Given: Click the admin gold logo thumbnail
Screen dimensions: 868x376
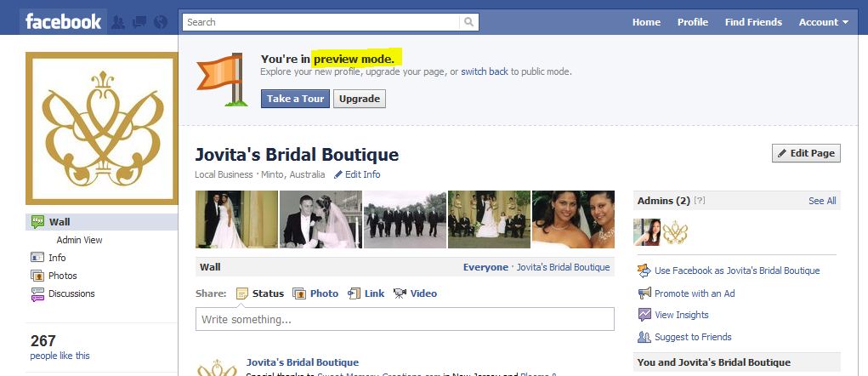Looking at the screenshot, I should (675, 232).
